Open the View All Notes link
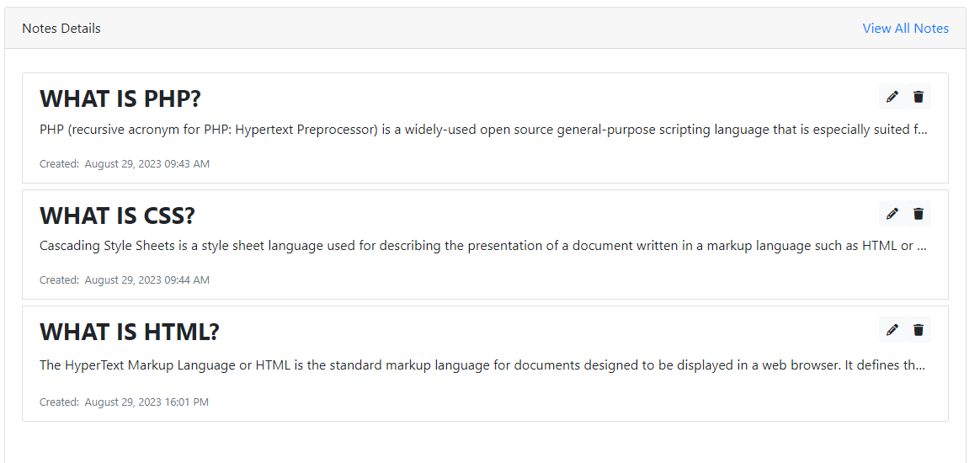 [x=905, y=29]
